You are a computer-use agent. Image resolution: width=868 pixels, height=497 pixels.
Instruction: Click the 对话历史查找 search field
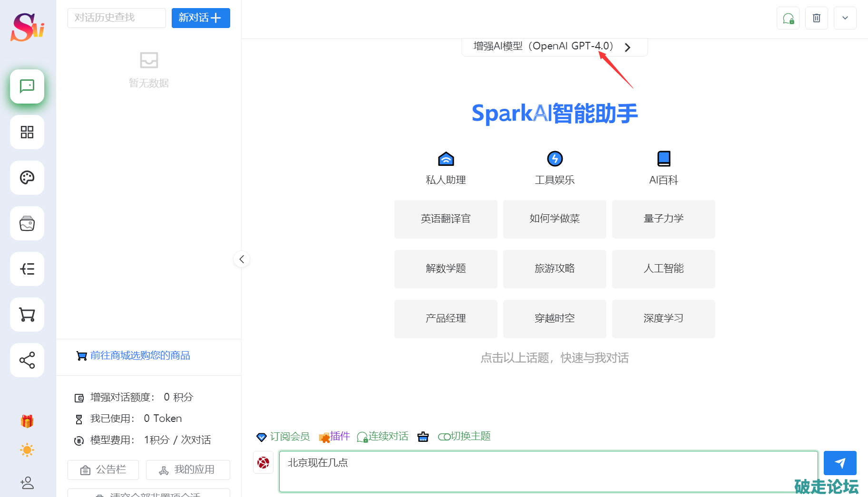pyautogui.click(x=117, y=18)
